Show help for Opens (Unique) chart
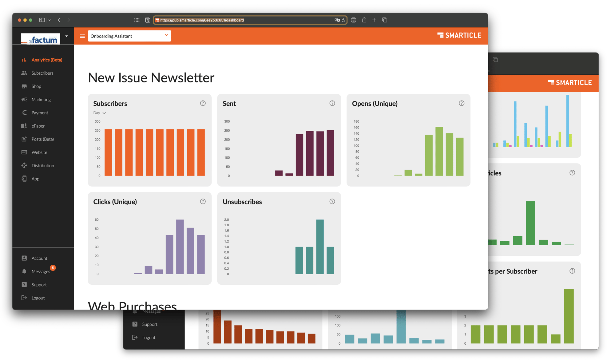The image size is (615, 364). tap(462, 103)
